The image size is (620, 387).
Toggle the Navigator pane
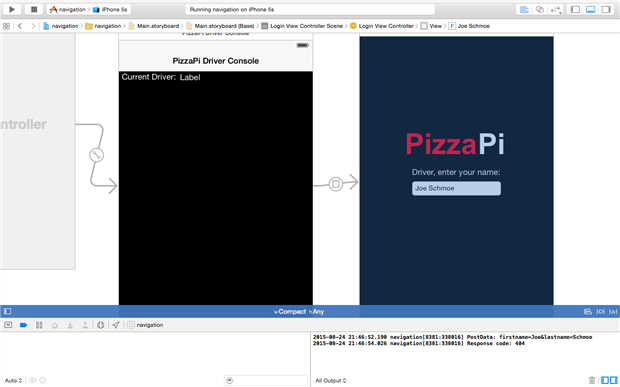(x=575, y=9)
